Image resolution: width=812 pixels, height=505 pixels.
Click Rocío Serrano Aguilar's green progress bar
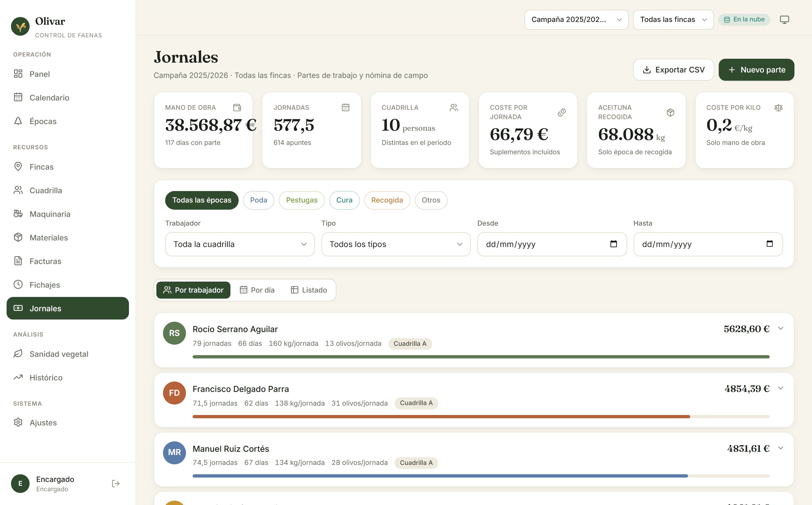click(481, 357)
